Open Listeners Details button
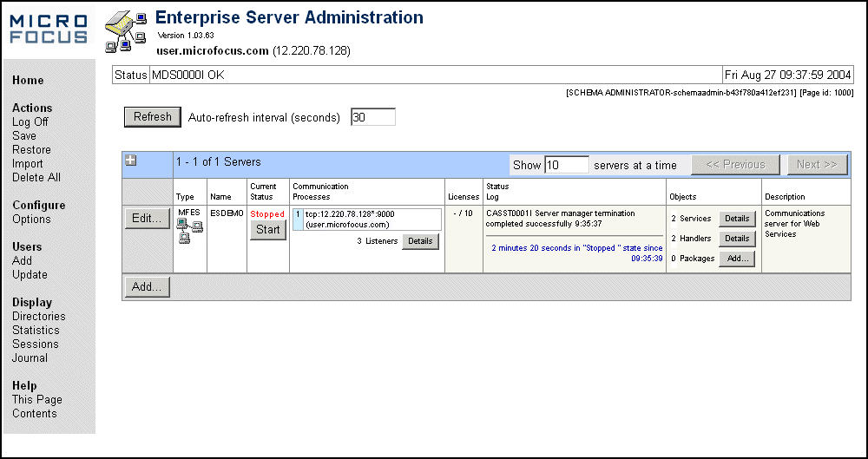 (x=420, y=241)
